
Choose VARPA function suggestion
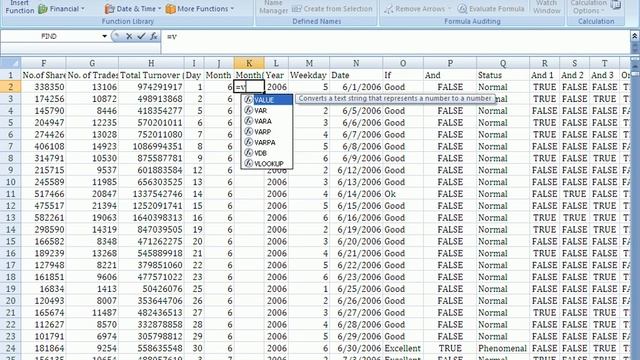267,142
